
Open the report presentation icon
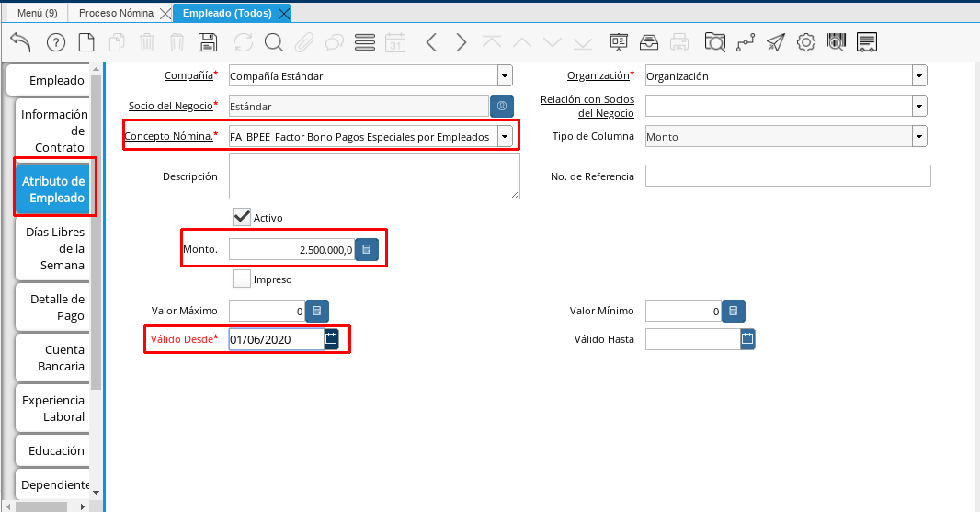coord(618,42)
